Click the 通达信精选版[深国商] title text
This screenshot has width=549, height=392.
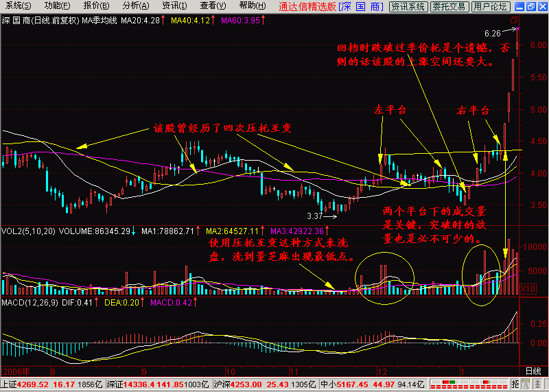click(331, 6)
